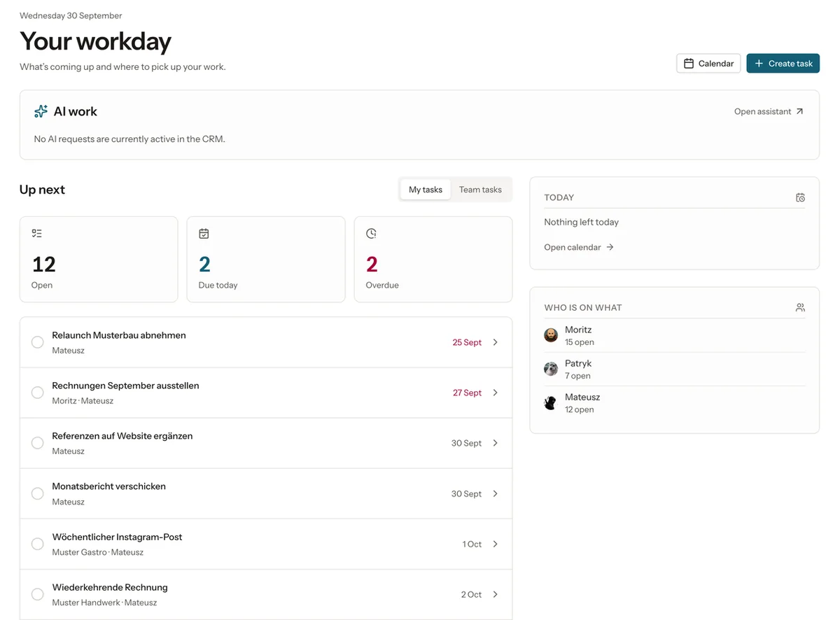Open the assistant link
Screen dimensions: 840x620
769,111
